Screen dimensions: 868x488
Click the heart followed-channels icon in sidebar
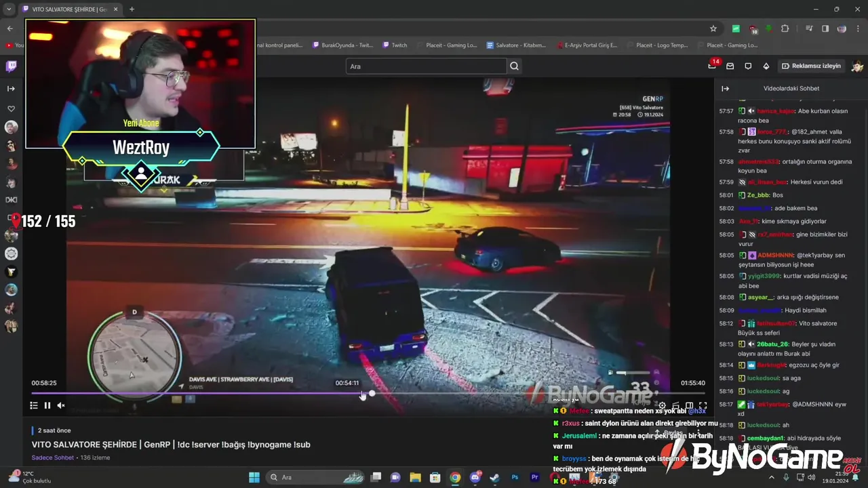tap(11, 108)
